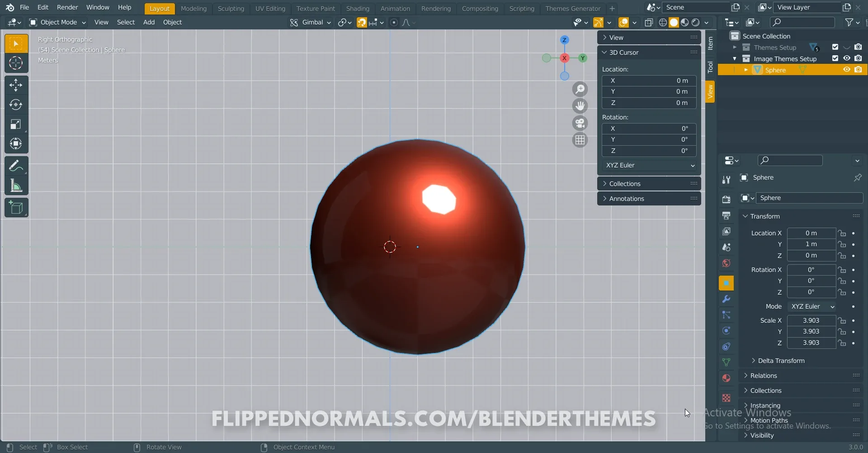868x453 pixels.
Task: Toggle proportional editing in header
Action: click(394, 23)
